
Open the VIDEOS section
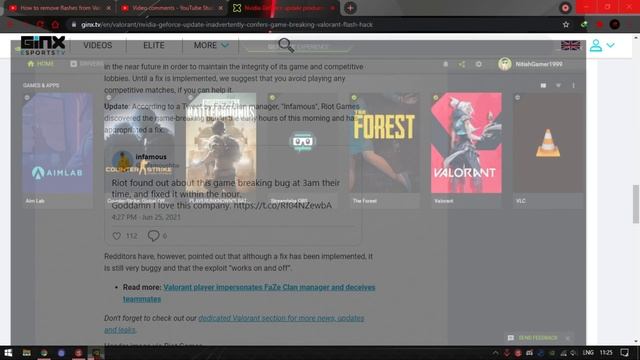click(98, 45)
